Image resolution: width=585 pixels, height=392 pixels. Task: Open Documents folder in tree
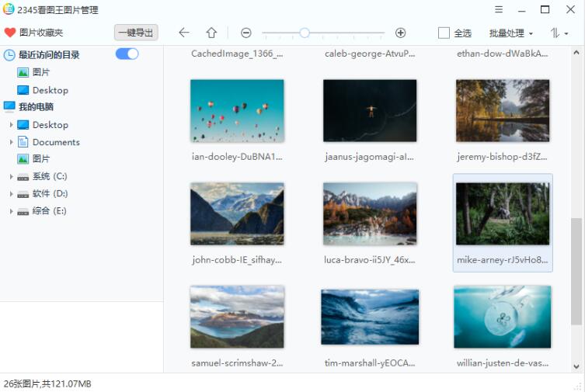tap(56, 142)
